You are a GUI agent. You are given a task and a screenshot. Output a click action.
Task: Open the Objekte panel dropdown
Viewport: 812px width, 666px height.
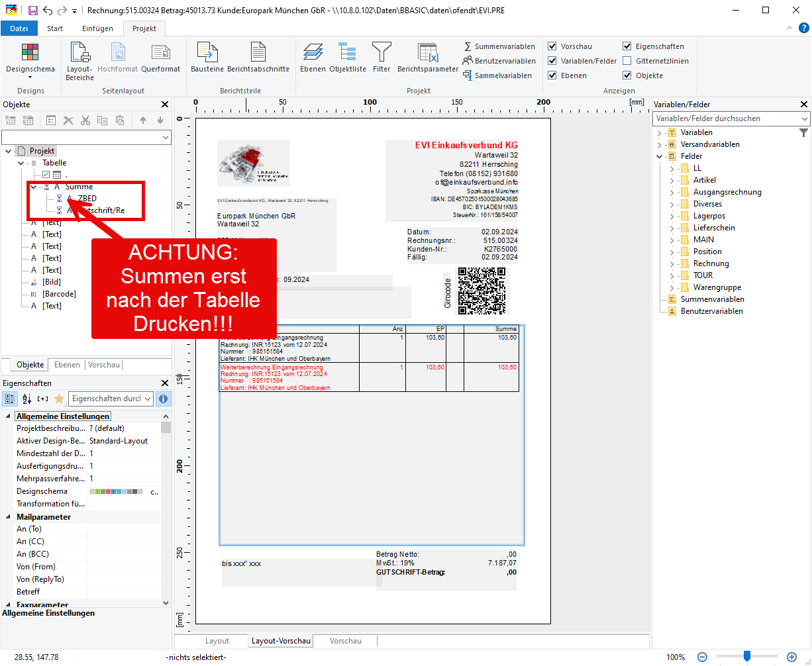[x=165, y=137]
